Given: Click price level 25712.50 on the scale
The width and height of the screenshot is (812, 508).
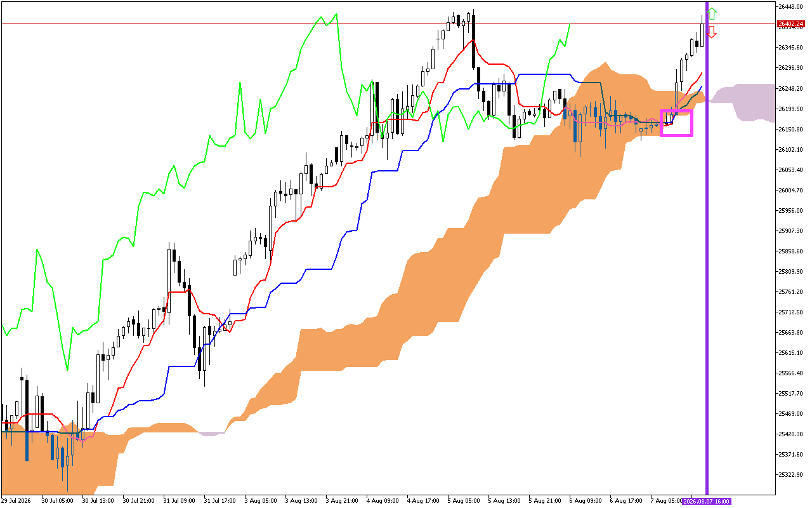Looking at the screenshot, I should (790, 312).
